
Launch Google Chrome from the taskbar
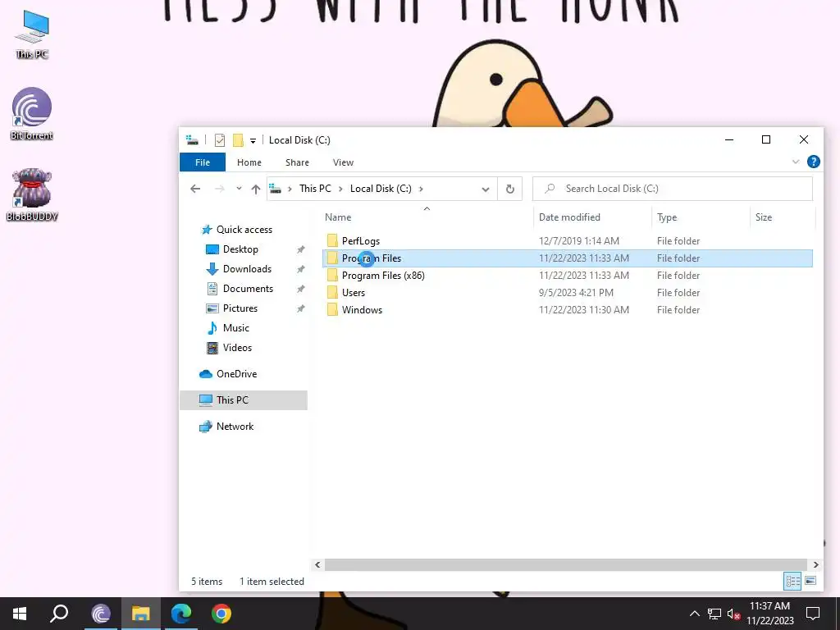(x=221, y=614)
